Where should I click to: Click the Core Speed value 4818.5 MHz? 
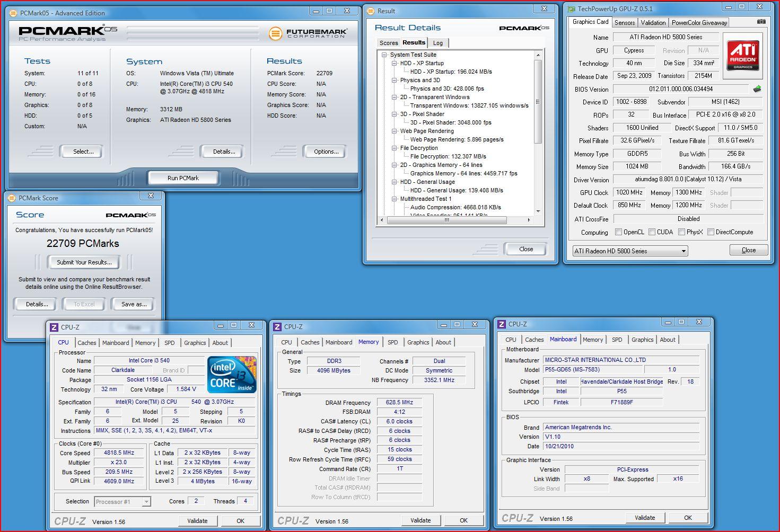[119, 453]
